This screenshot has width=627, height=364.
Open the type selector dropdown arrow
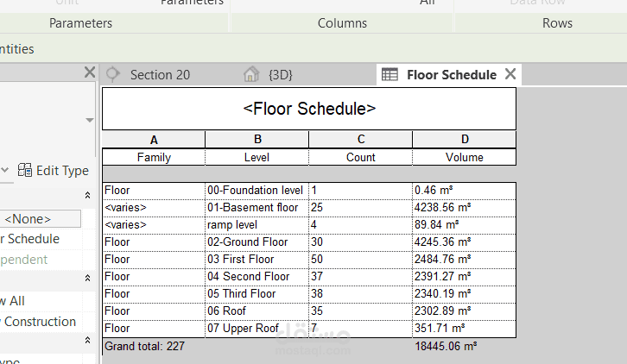pos(90,120)
